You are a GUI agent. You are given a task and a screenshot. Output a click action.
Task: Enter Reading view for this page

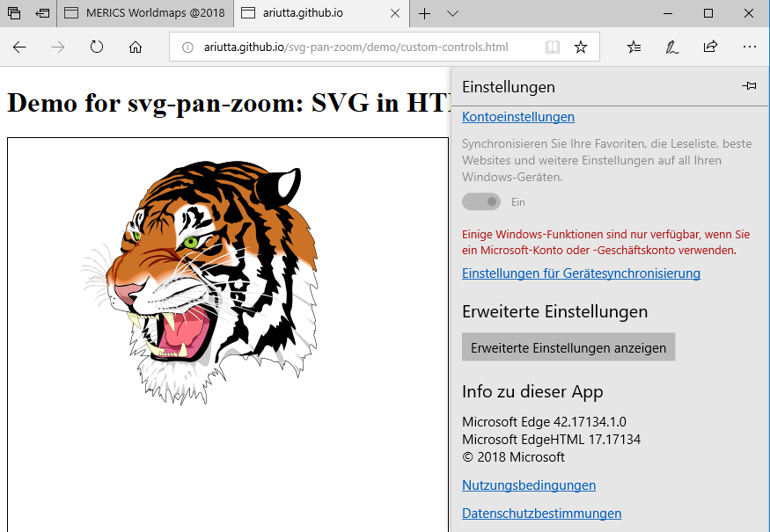[x=552, y=47]
